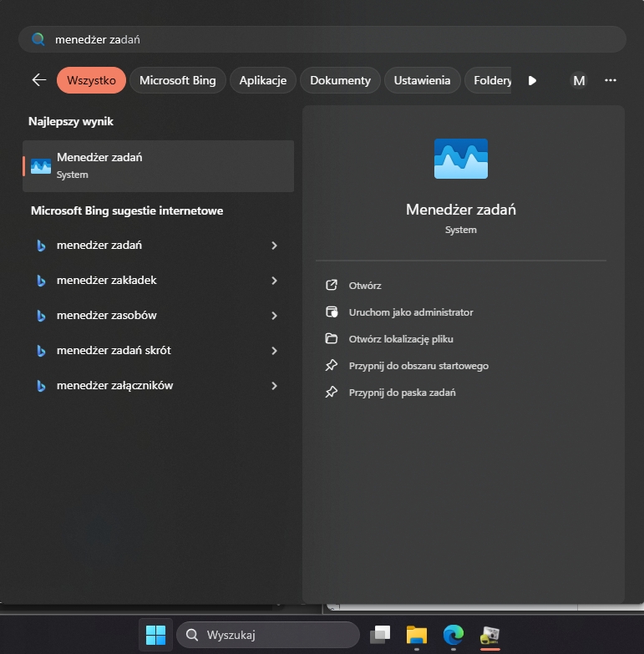Click the large Menedżer zadań preview icon
644x654 pixels.
click(461, 159)
